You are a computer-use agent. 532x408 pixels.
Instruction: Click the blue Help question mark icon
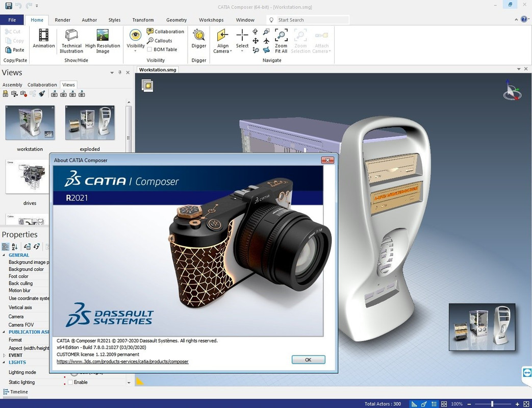[x=524, y=19]
